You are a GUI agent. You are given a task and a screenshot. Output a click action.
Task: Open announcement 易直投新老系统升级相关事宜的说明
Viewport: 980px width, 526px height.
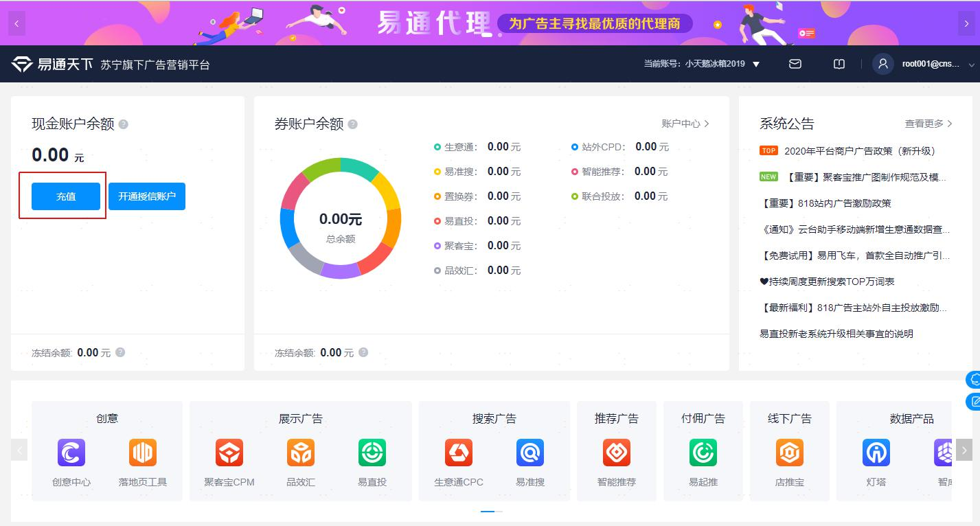click(836, 334)
